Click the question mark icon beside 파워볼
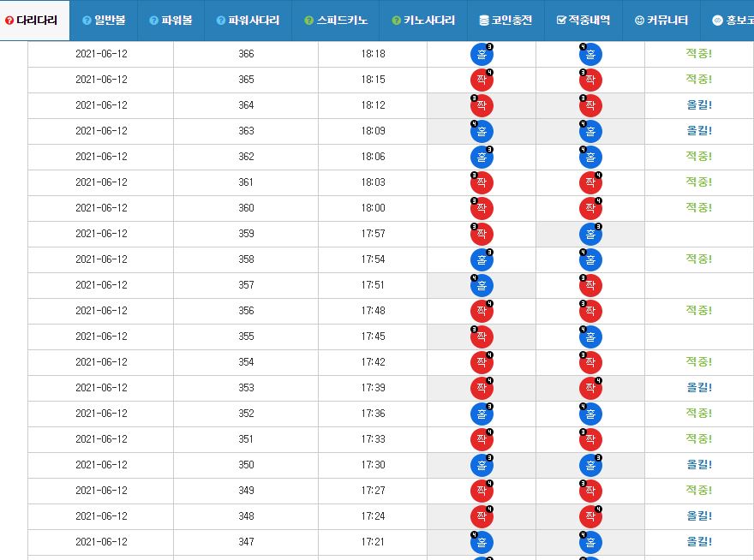This screenshot has height=560, width=754. (x=154, y=21)
